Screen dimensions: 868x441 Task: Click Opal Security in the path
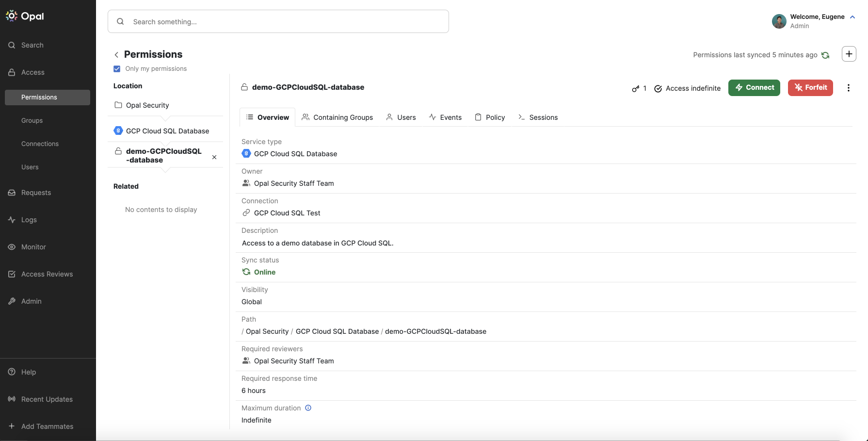point(267,331)
